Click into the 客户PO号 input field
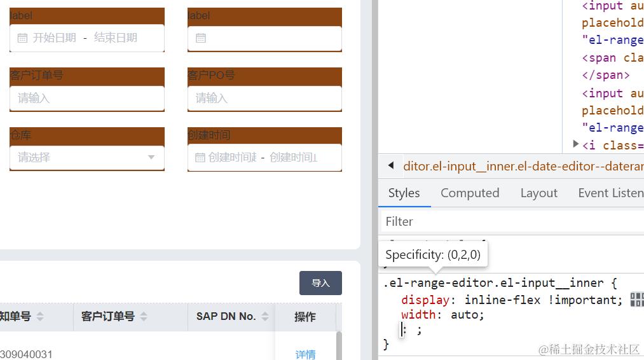 [264, 98]
